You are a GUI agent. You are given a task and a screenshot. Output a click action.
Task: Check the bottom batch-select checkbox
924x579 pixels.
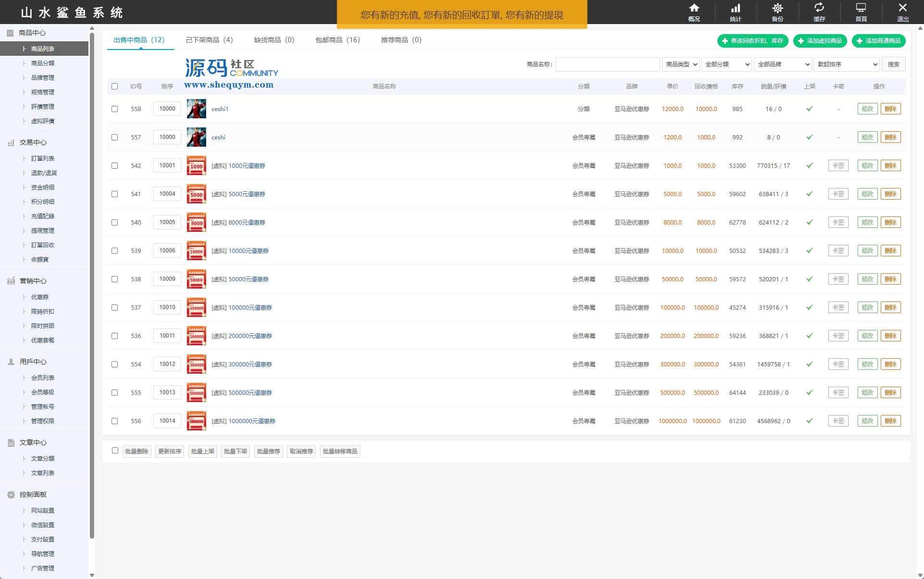click(x=115, y=451)
